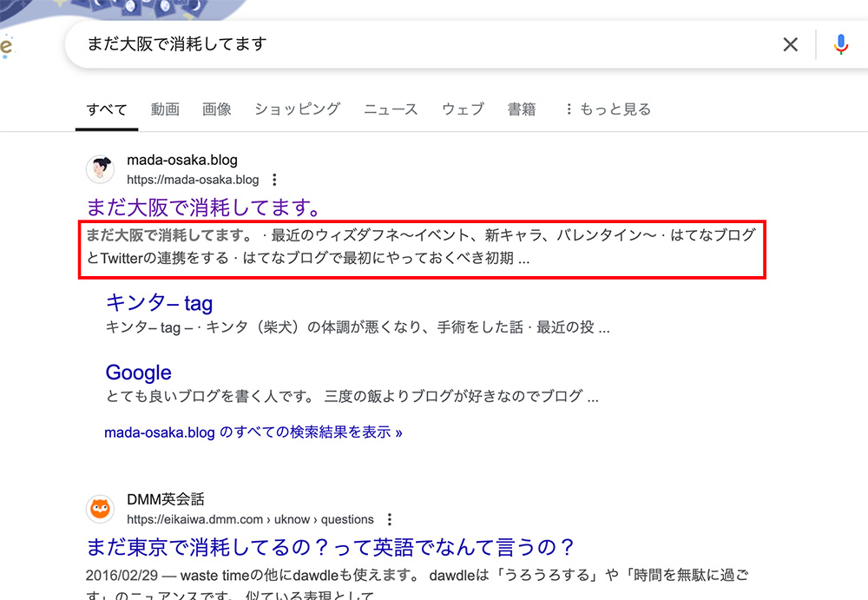Click the DMM英会話 site name

click(x=166, y=499)
